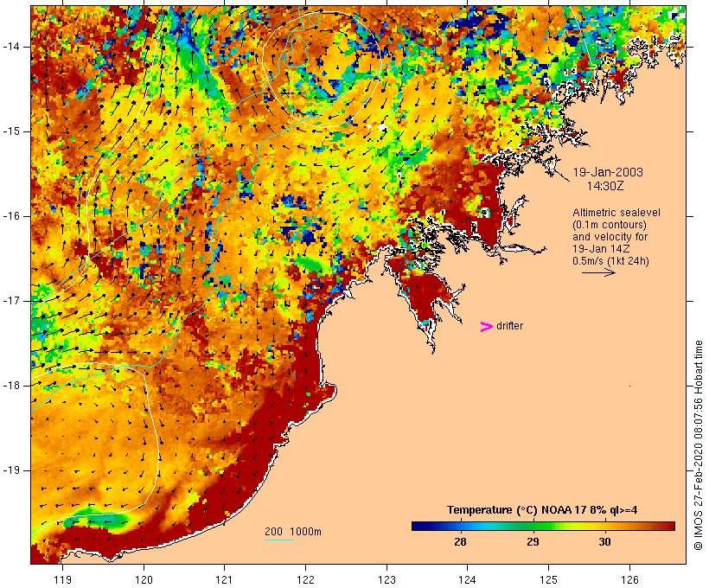Click the 'Altimetric sealevel' legend text
709x588 pixels.
coord(610,213)
